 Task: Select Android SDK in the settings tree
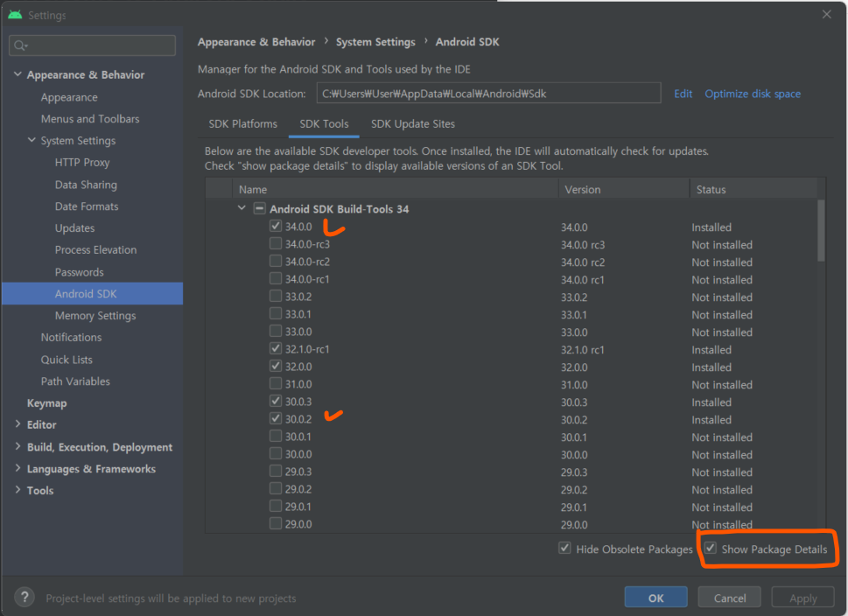pos(93,294)
